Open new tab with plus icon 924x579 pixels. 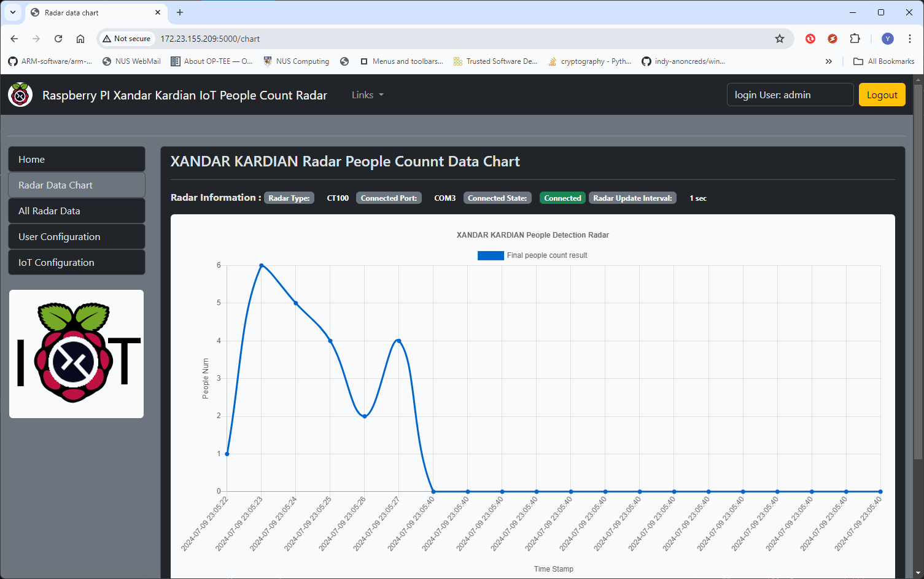(180, 12)
